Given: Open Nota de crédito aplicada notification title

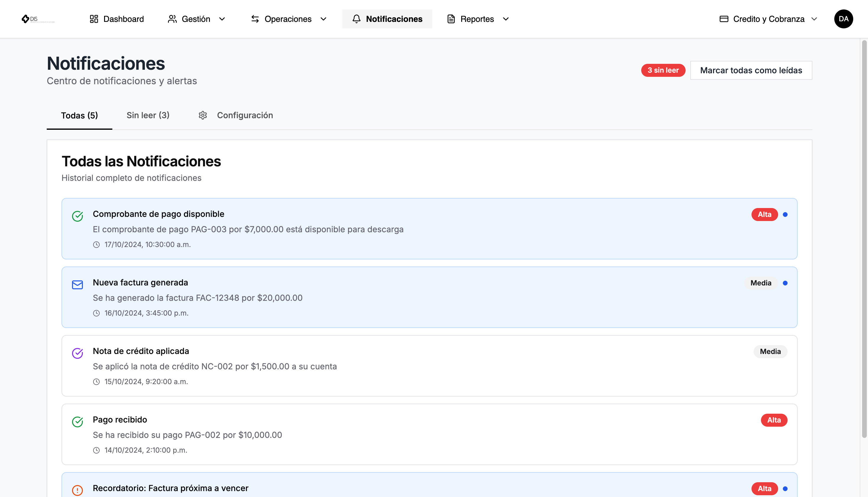Looking at the screenshot, I should click(x=141, y=351).
